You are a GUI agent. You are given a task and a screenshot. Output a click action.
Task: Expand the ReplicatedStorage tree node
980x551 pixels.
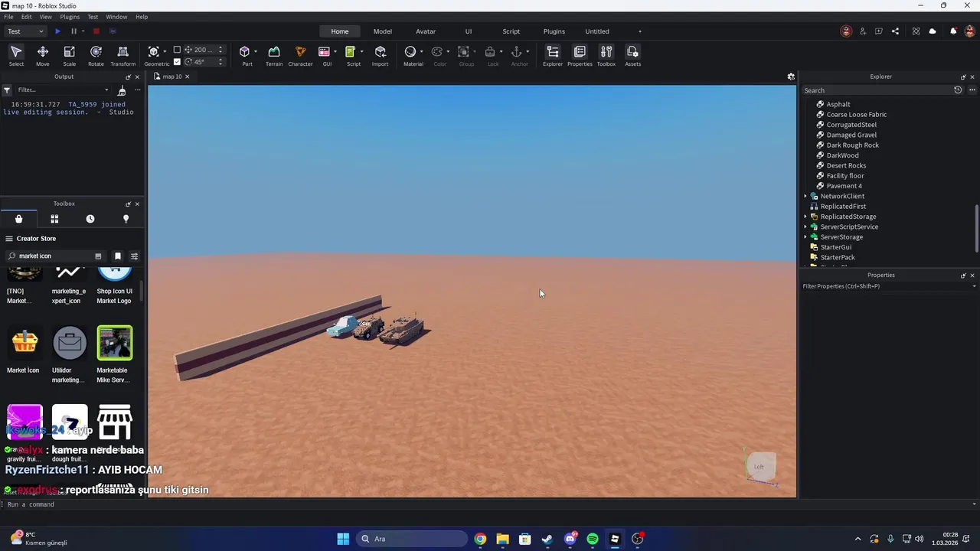point(805,217)
